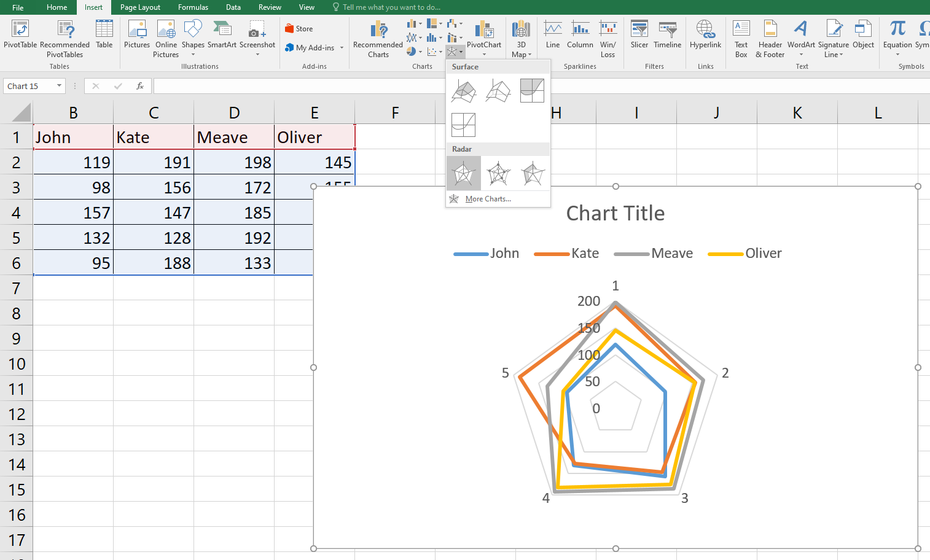Click the Kate legend entry in chart

(584, 254)
